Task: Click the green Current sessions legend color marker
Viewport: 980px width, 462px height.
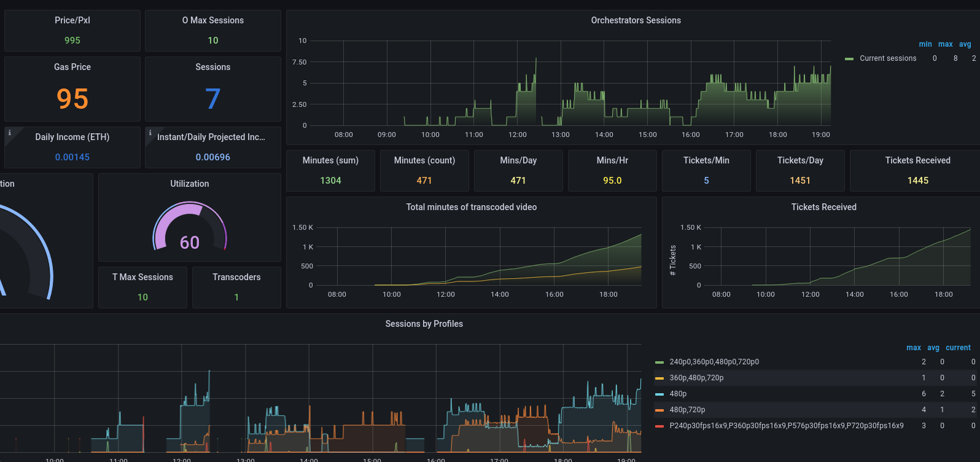Action: point(849,59)
